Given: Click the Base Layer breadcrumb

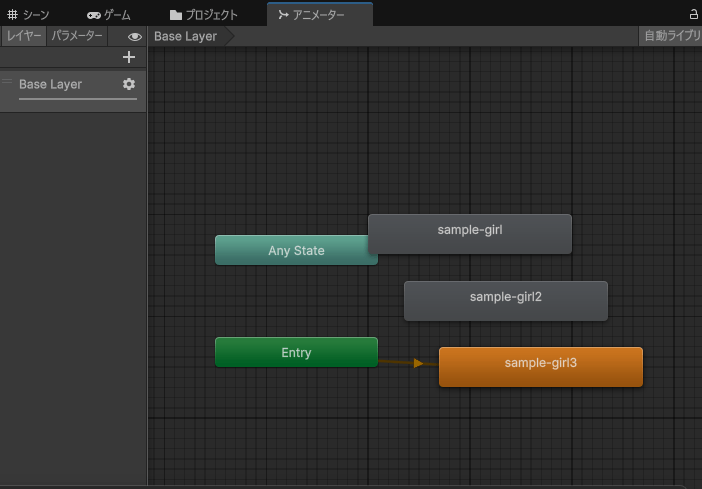Looking at the screenshot, I should pyautogui.click(x=186, y=36).
